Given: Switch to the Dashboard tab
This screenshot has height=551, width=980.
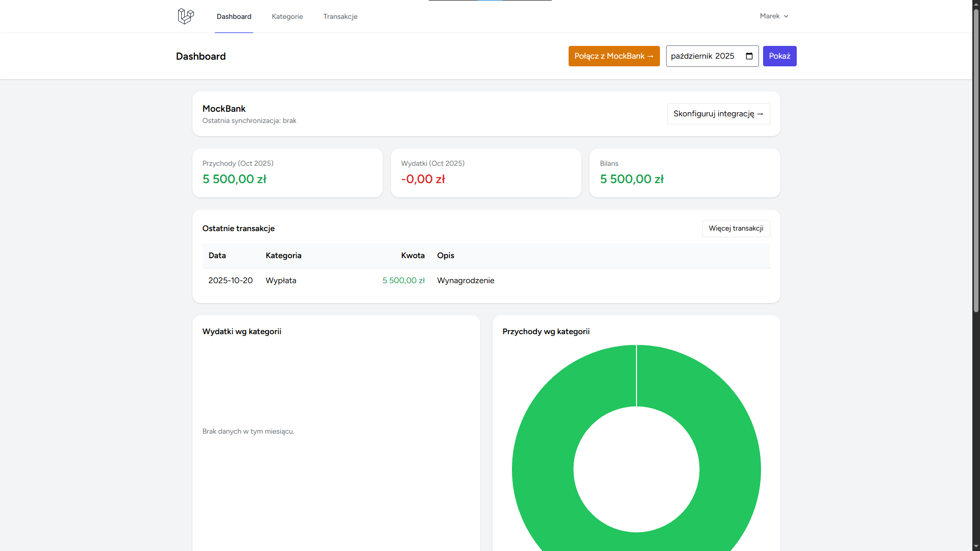Looking at the screenshot, I should (x=234, y=16).
